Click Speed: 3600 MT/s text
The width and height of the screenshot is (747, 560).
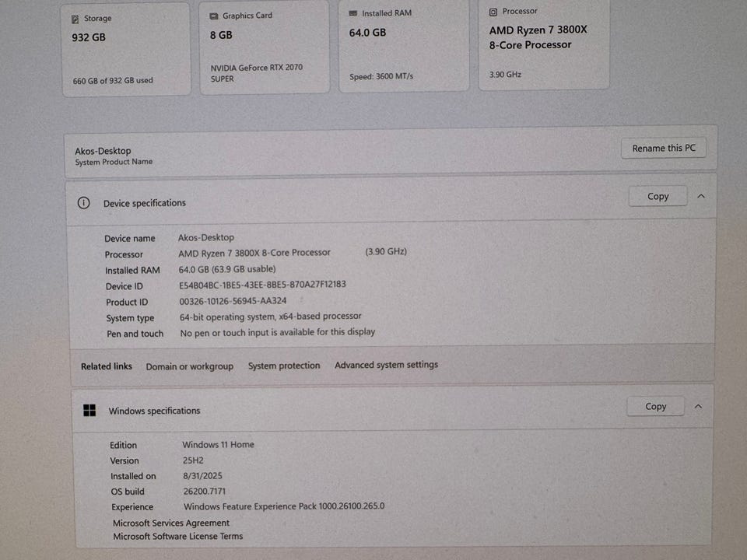click(381, 76)
